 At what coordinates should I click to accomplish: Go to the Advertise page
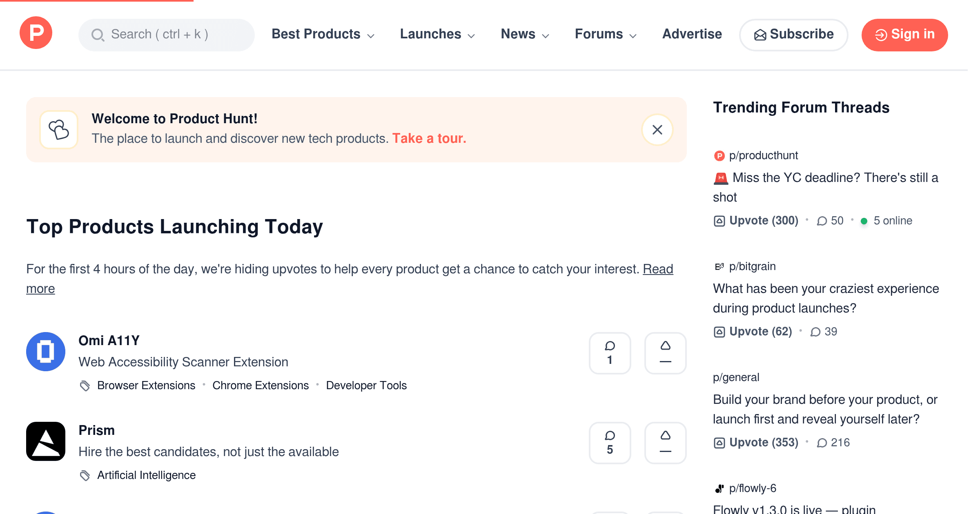point(692,34)
